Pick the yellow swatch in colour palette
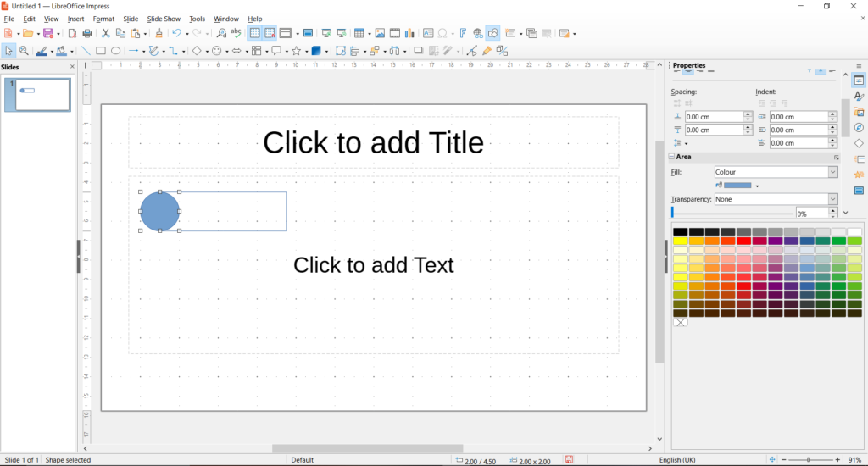The image size is (868, 466). 680,241
